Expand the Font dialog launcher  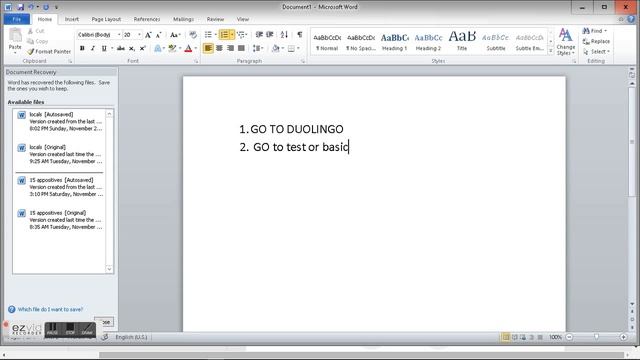coord(196,61)
